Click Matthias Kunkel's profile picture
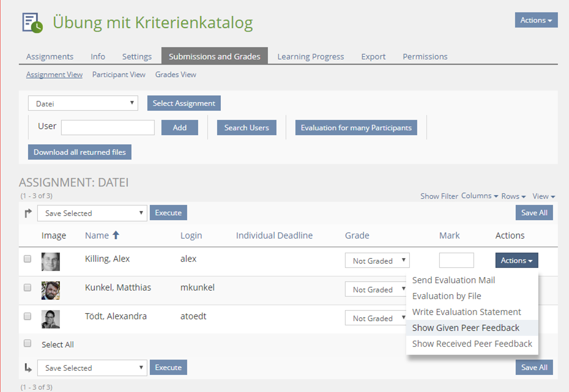The image size is (569, 392). 50,290
